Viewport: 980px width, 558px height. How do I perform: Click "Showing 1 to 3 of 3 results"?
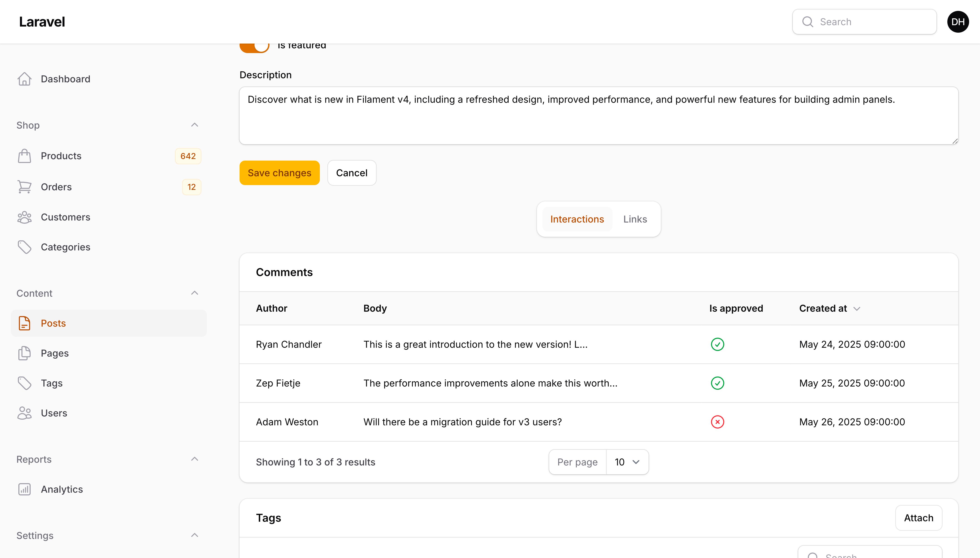(x=315, y=462)
